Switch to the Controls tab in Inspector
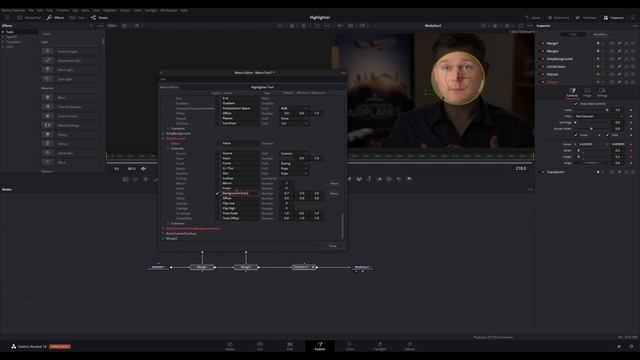 (x=572, y=93)
